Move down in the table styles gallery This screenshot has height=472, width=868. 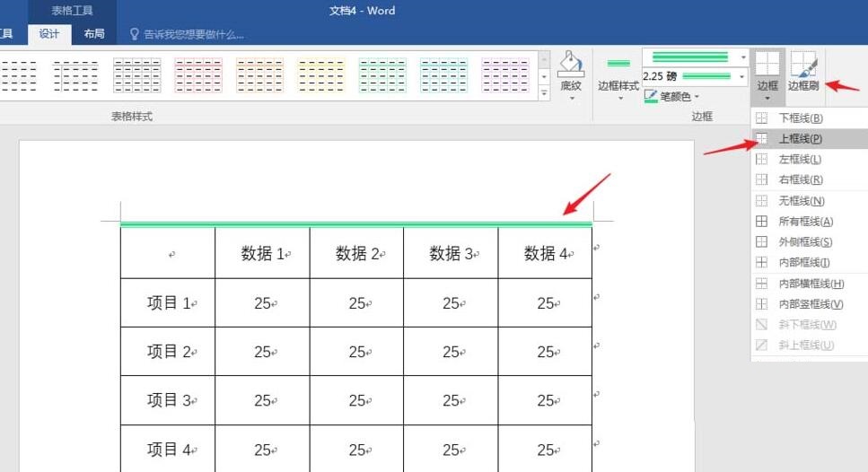pos(544,77)
